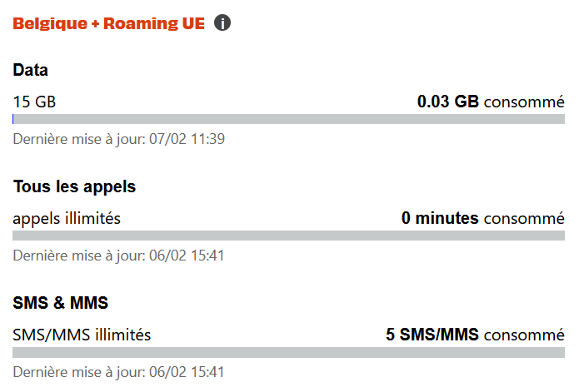Select the SMS & MMS heading
The image size is (579, 392).
point(61,303)
